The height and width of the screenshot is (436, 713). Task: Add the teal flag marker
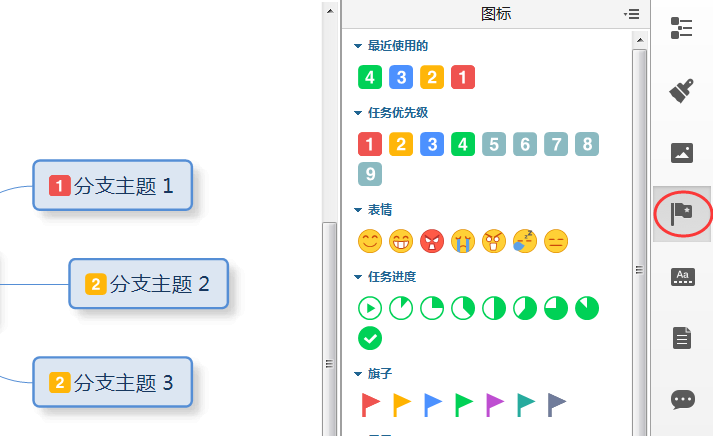coord(526,405)
